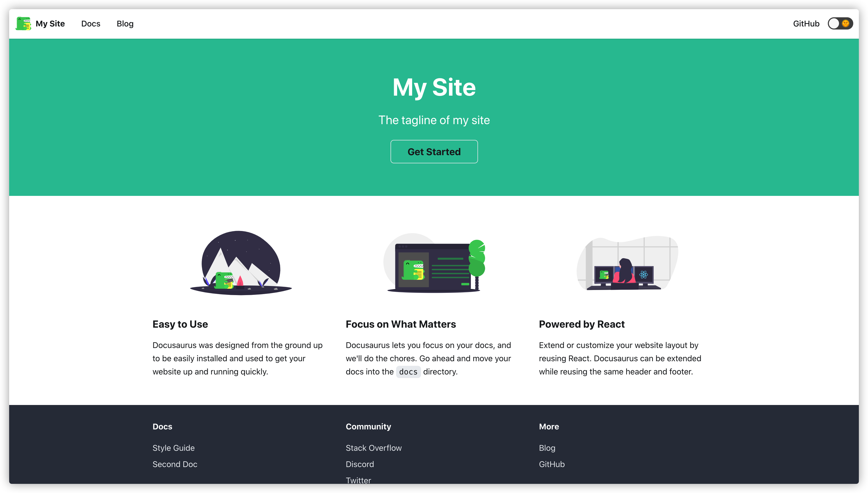Click the GitHub link in footer

coord(552,464)
